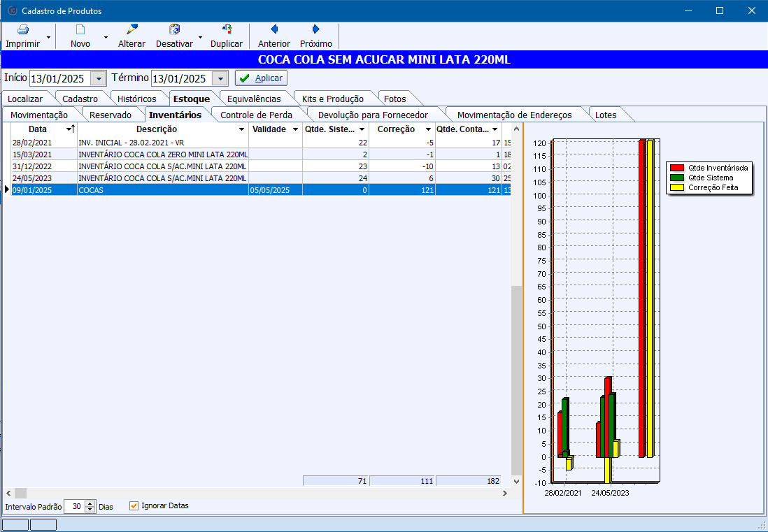The height and width of the screenshot is (532, 768).
Task: Open the Correção column filter dropdown
Action: pos(428,129)
